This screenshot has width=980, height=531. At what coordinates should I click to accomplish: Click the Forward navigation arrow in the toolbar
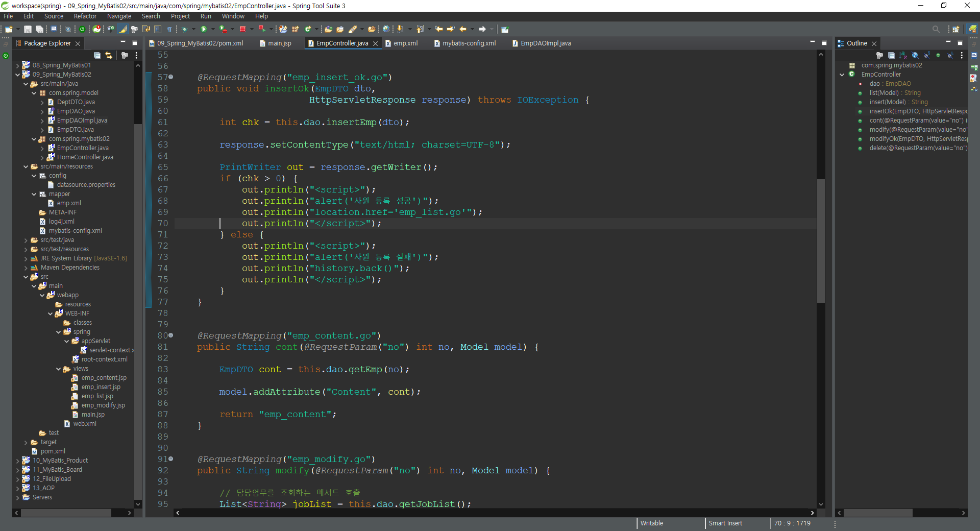tap(482, 29)
